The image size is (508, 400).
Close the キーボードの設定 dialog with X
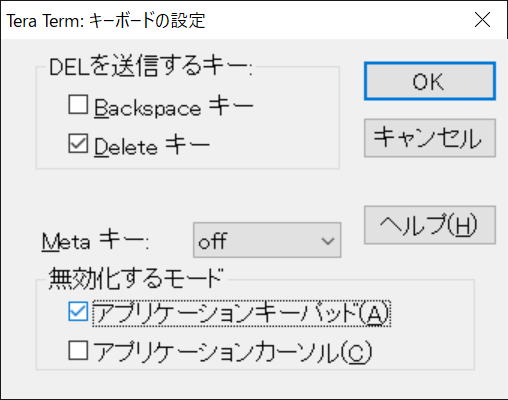(x=482, y=19)
